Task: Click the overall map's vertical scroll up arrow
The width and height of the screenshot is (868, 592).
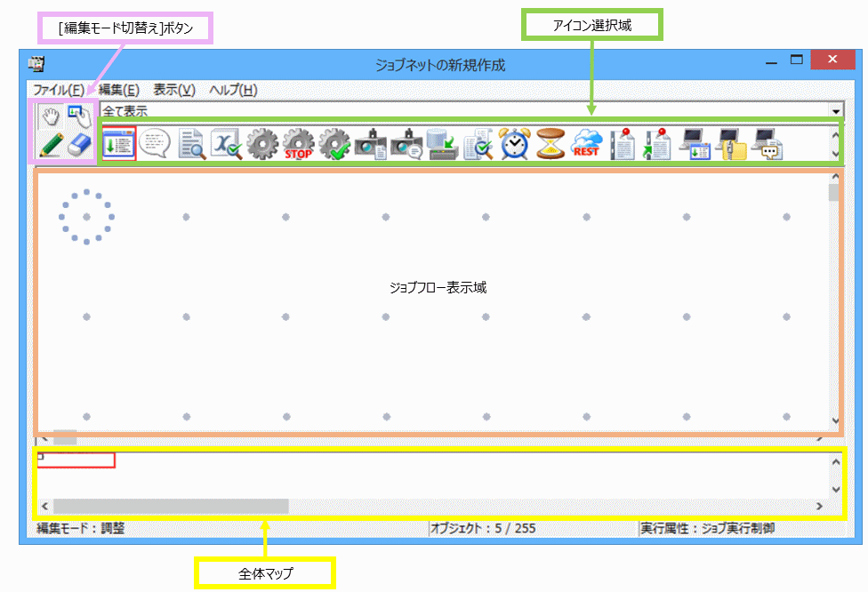Action: [836, 461]
